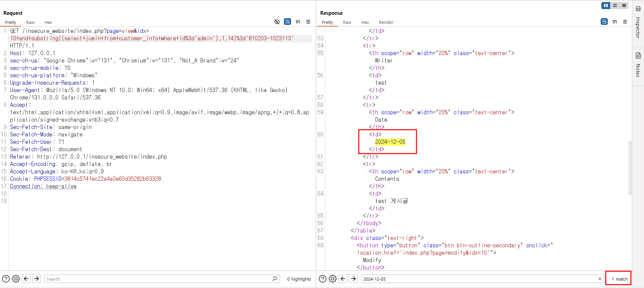Clear the Response search term
The width and height of the screenshot is (644, 288).
pyautogui.click(x=600, y=279)
